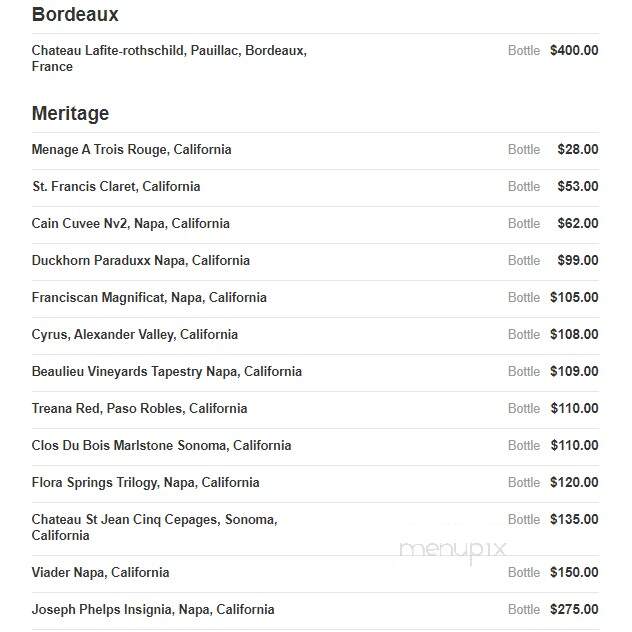Select Beaulieu Vineyards Tapestry Napa entry

167,372
